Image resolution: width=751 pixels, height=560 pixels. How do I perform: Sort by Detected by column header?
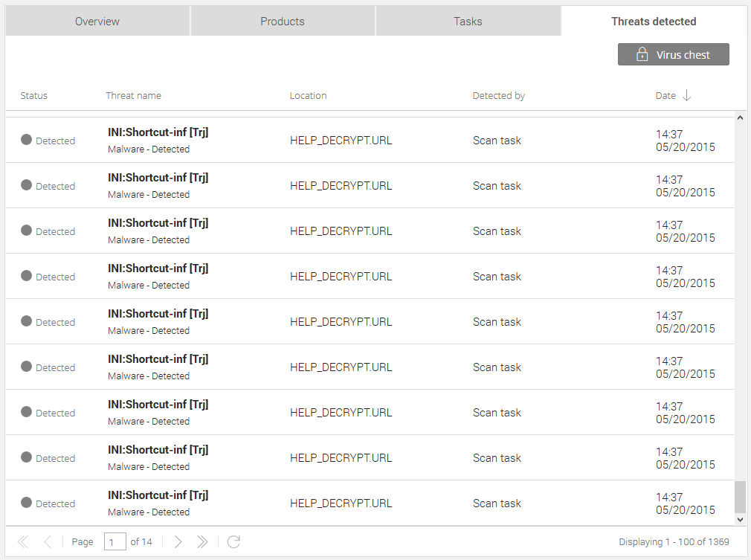pos(498,95)
